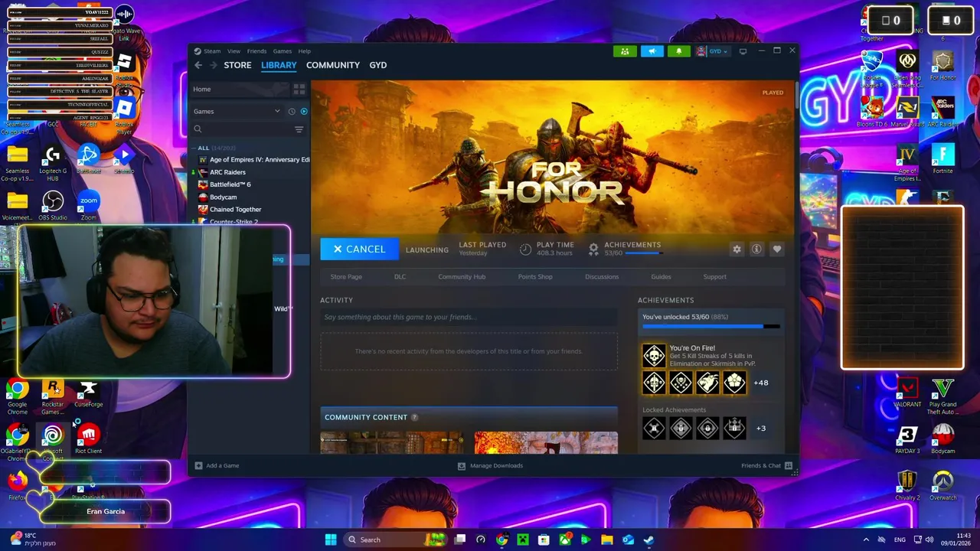Go to the STORE tab
The image size is (980, 551).
click(x=237, y=65)
